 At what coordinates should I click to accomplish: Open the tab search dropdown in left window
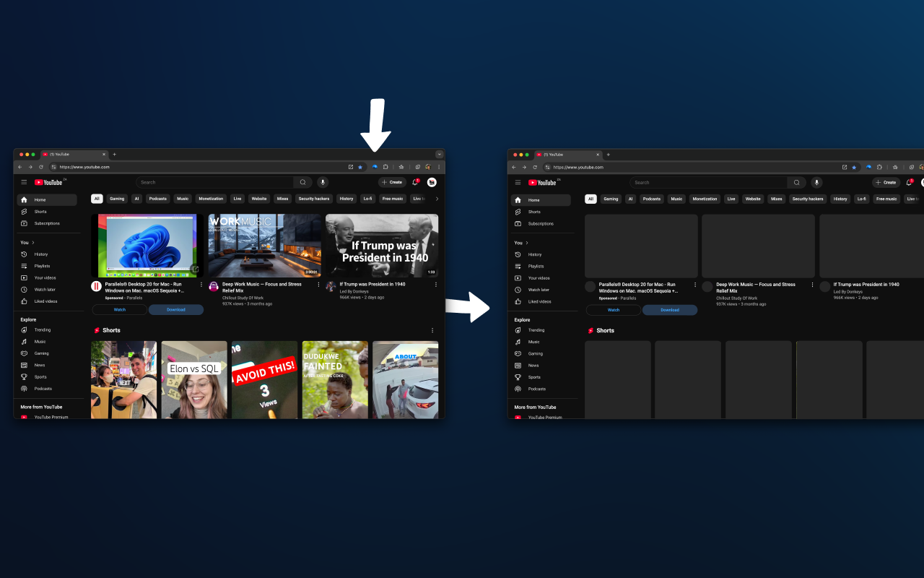pos(439,154)
